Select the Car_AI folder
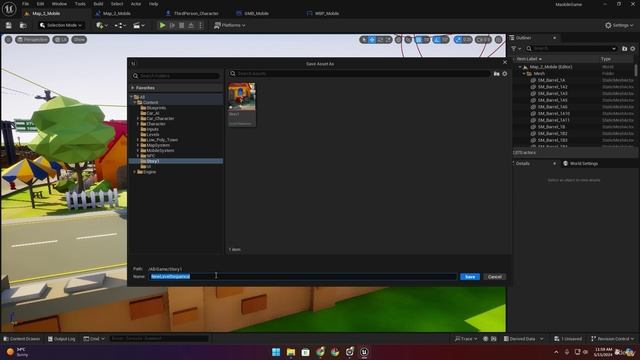The height and width of the screenshot is (360, 640). pos(153,113)
